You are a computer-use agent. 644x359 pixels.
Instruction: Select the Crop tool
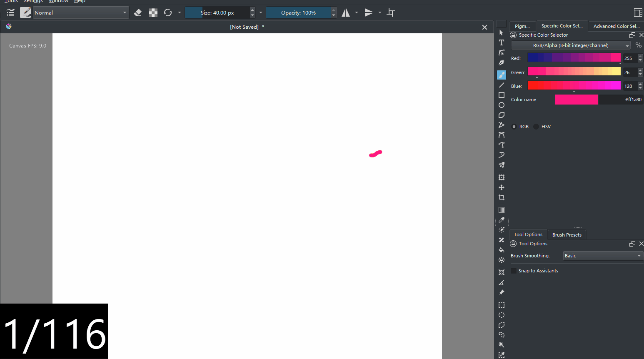pos(502,197)
